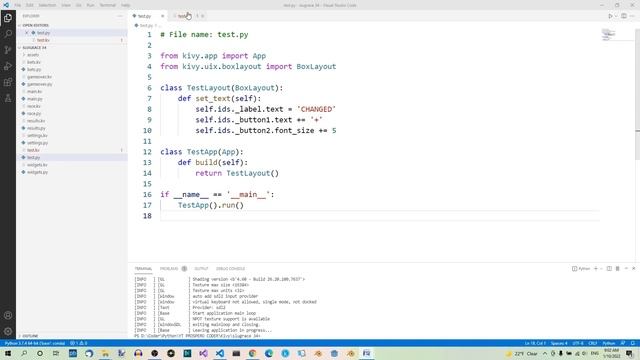The width and height of the screenshot is (640, 360).
Task: Change Spaces: 4 indentation setting
Action: click(559, 343)
